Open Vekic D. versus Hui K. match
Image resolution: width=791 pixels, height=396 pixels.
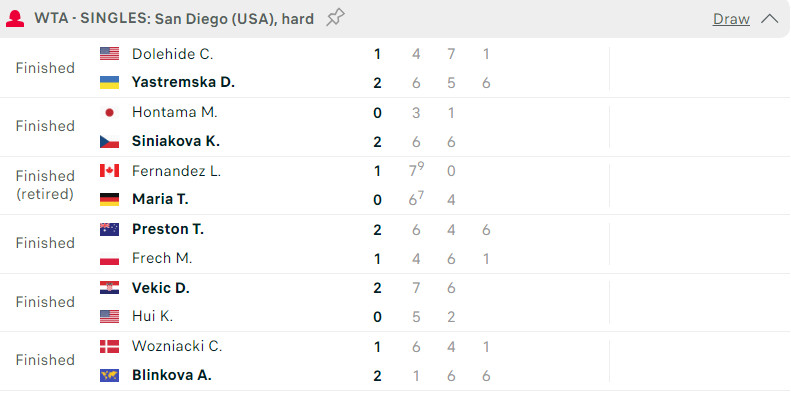pos(396,302)
